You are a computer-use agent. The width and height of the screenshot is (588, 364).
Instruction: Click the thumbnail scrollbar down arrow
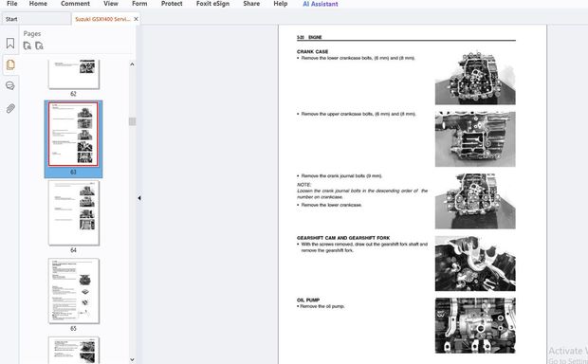[x=132, y=359]
